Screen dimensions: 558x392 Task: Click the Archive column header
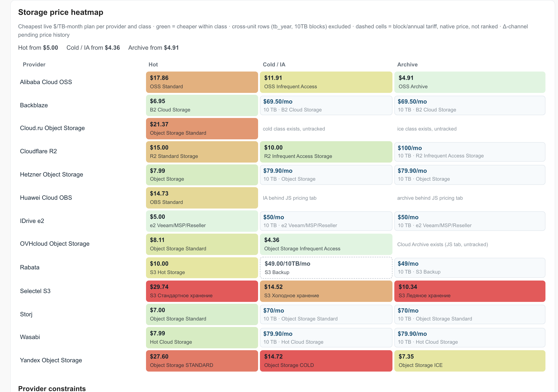tap(407, 65)
